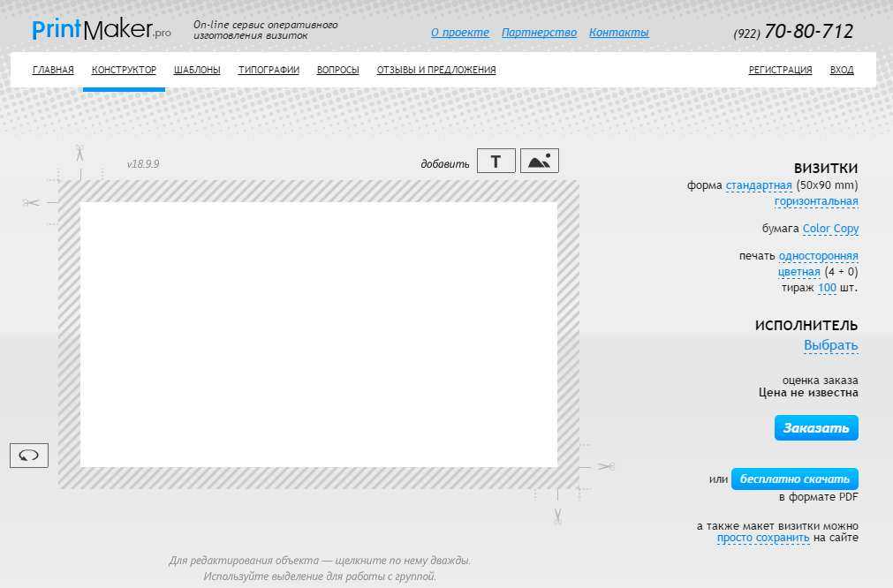This screenshot has width=893, height=588.
Task: Click the add text (T) tool
Action: [x=496, y=161]
